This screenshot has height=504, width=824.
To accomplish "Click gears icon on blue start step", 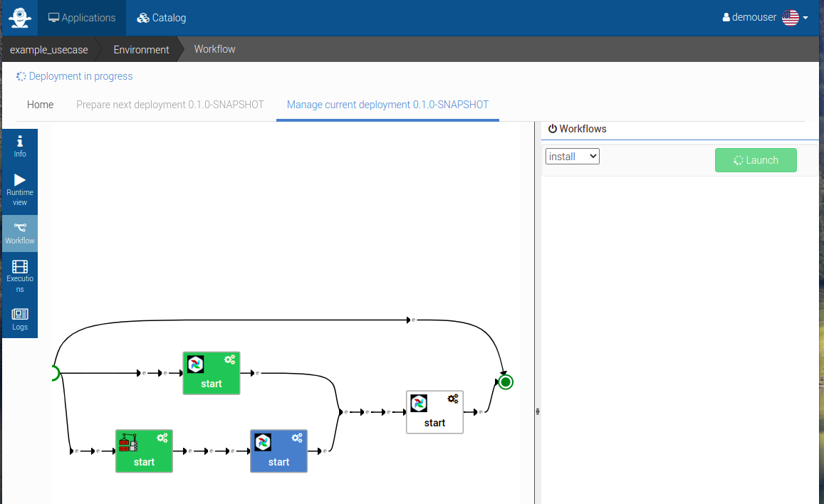I will point(297,437).
